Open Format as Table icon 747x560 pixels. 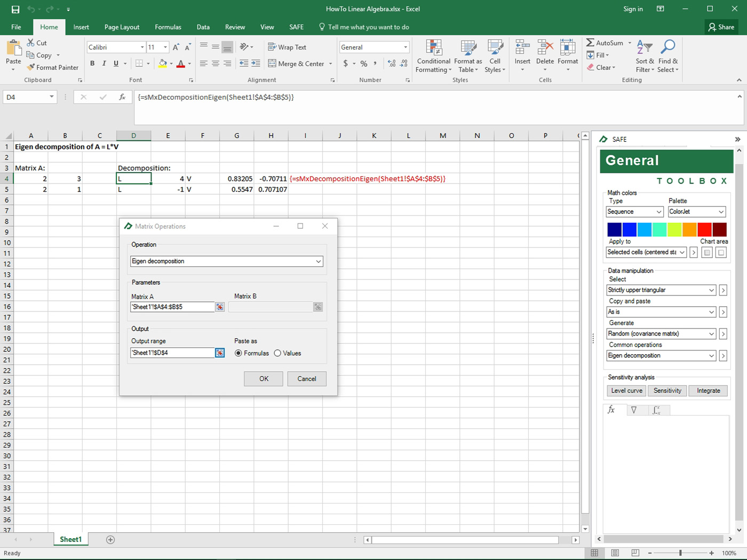coord(468,48)
